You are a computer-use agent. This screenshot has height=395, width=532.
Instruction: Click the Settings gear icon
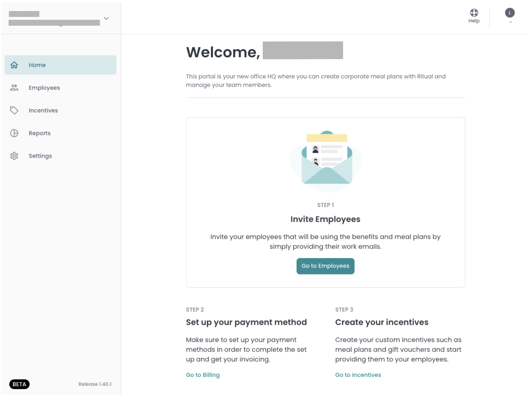click(x=14, y=156)
